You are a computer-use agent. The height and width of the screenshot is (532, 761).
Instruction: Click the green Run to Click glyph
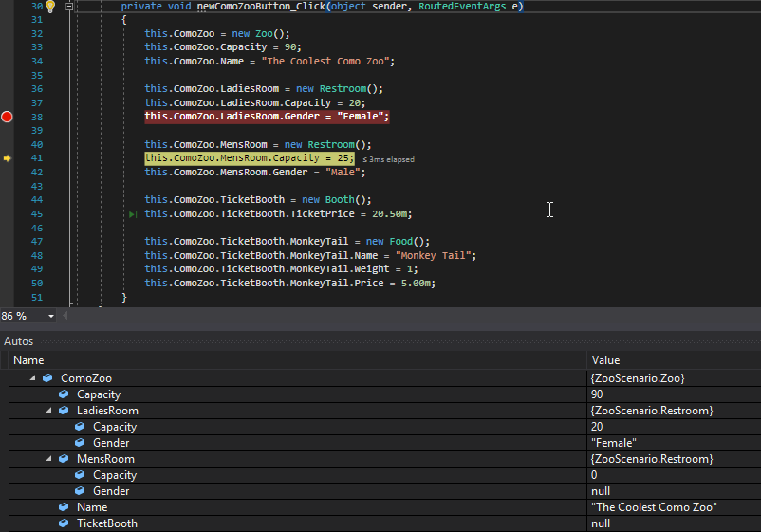tap(133, 215)
